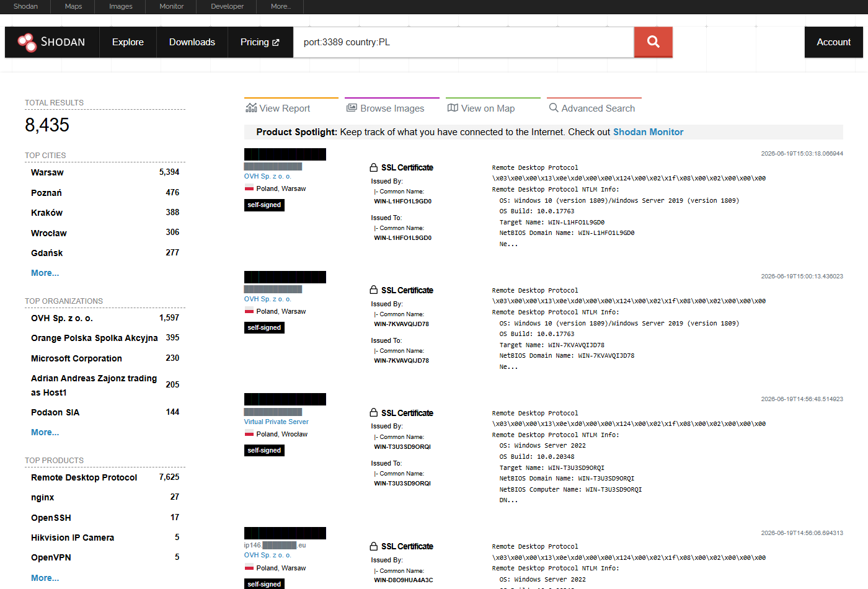Click timestamp 2026-06-19T15:03:18.066944
Viewport: 868px width, 589px height.
click(802, 153)
